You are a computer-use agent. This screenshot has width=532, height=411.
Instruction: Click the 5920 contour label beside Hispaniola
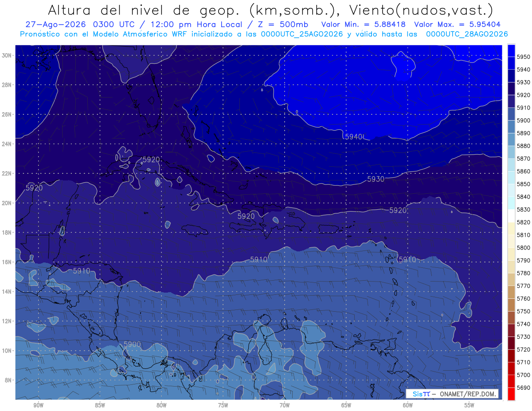click(246, 216)
